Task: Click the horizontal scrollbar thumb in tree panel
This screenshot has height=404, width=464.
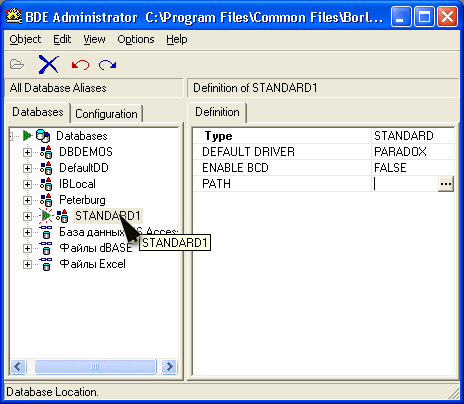Action: (95, 367)
